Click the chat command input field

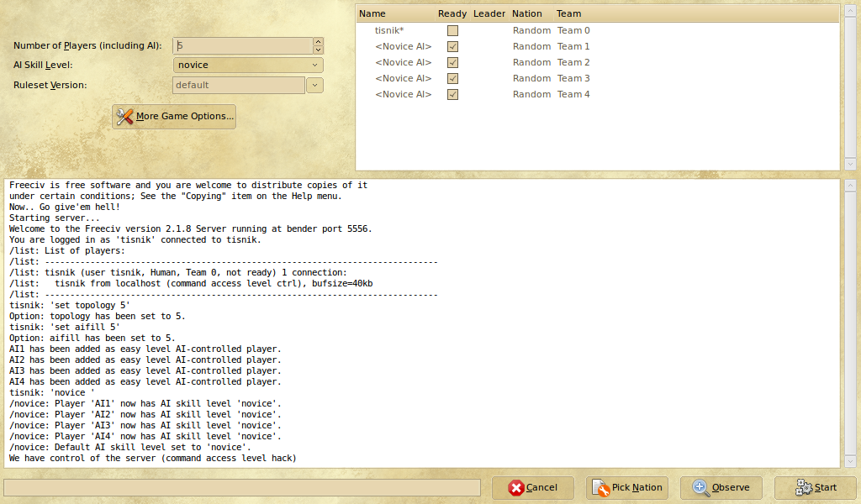tap(242, 487)
